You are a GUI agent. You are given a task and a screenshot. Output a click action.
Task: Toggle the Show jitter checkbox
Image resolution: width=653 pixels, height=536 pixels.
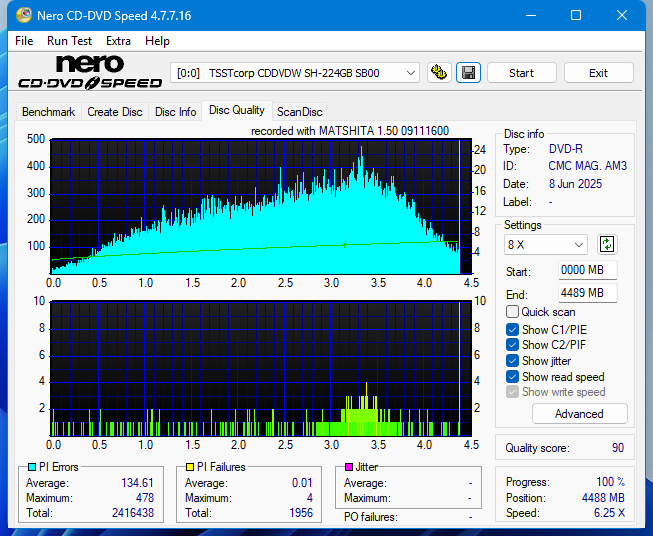pyautogui.click(x=513, y=361)
